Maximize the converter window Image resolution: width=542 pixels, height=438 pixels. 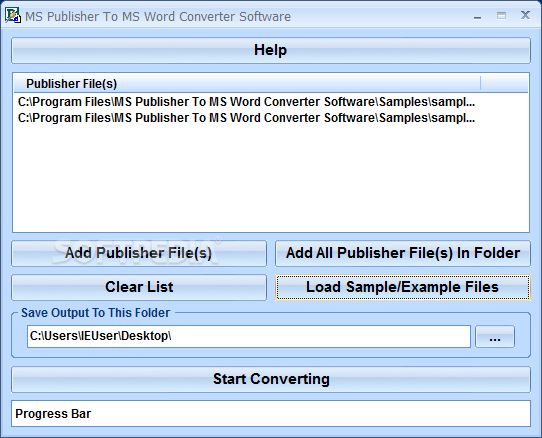(502, 16)
